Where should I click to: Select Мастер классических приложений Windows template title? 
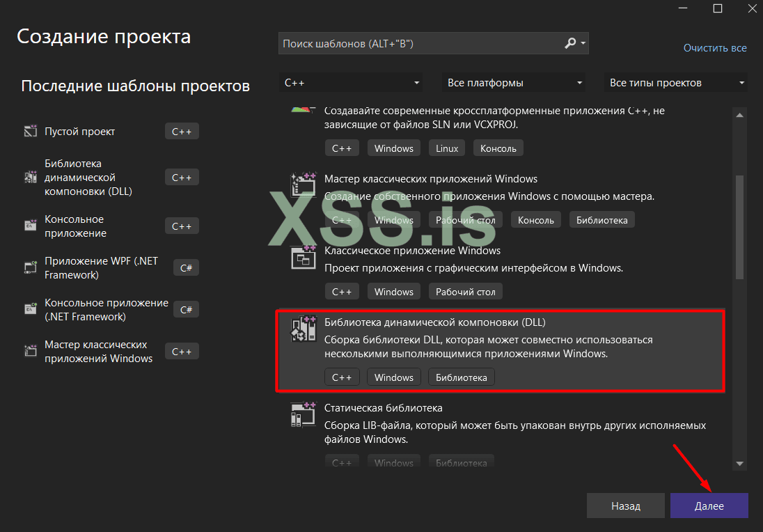[431, 179]
